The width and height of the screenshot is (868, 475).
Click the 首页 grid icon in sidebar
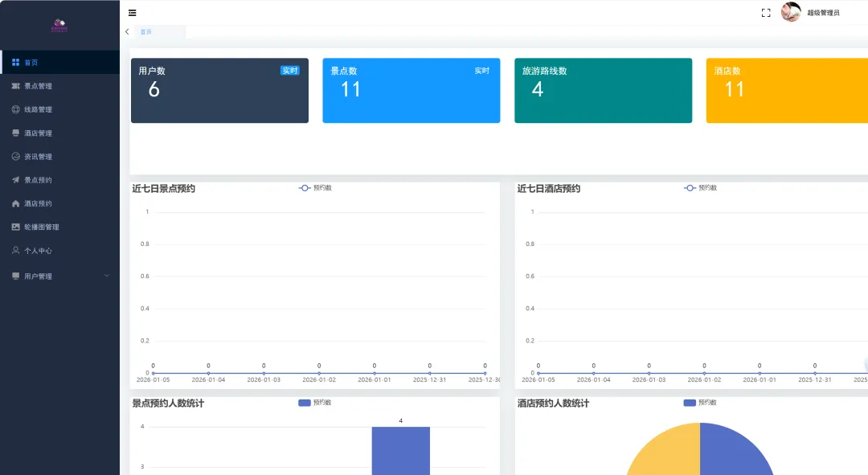[15, 63]
